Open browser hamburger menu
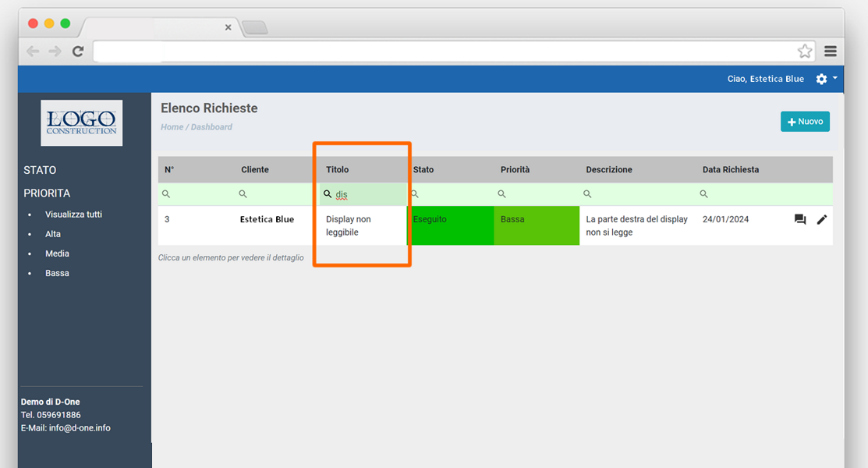This screenshot has width=868, height=468. pyautogui.click(x=831, y=51)
